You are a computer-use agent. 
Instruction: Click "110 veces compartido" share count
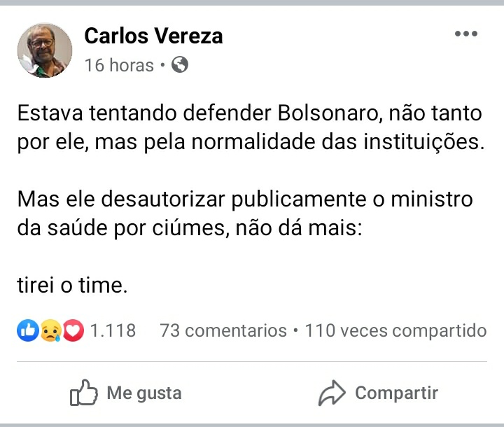(x=395, y=330)
